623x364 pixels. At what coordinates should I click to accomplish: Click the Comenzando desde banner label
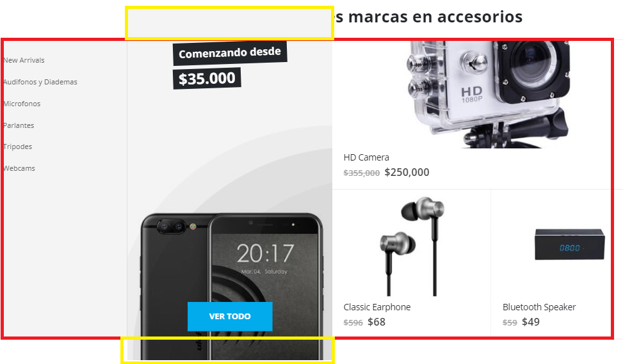230,53
